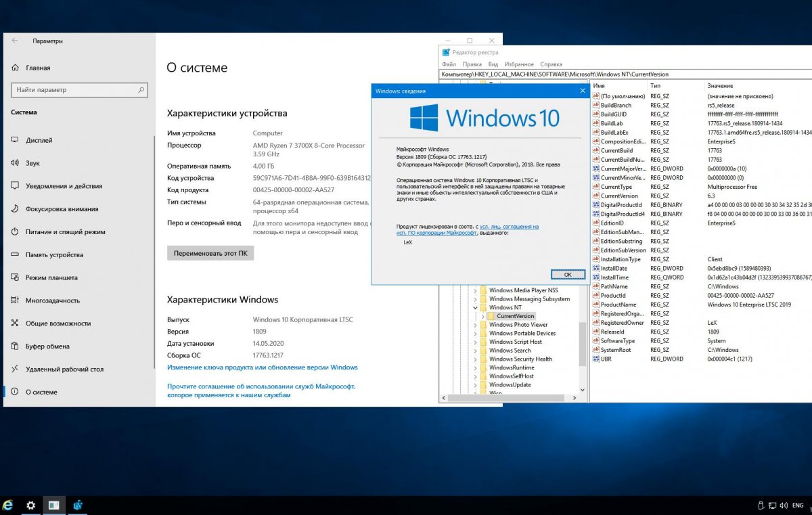Open the Вид menu in Registry Editor
The width and height of the screenshot is (812, 515).
[x=493, y=64]
